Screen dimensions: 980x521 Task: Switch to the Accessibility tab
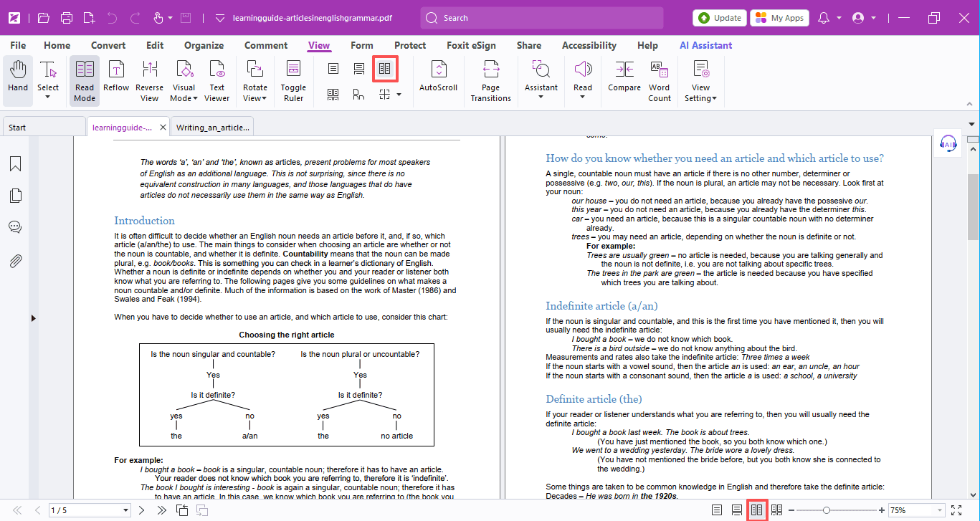pyautogui.click(x=589, y=45)
